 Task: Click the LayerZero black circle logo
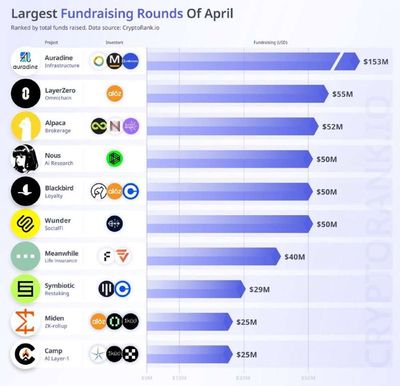[x=25, y=94]
